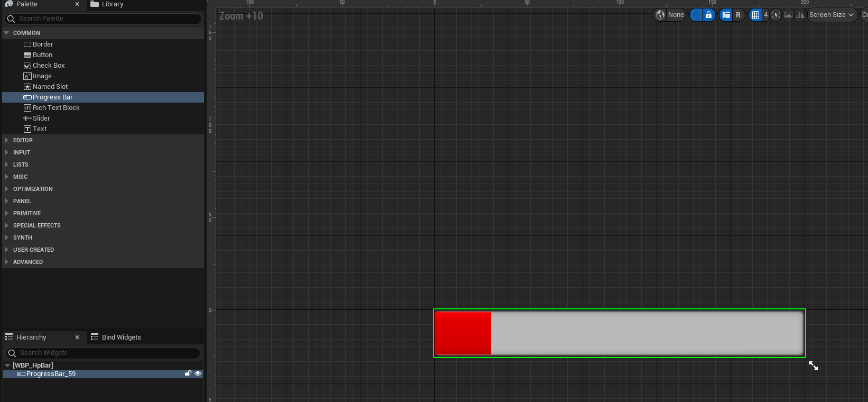
Task: Expand the MISC category
Action: [x=6, y=177]
